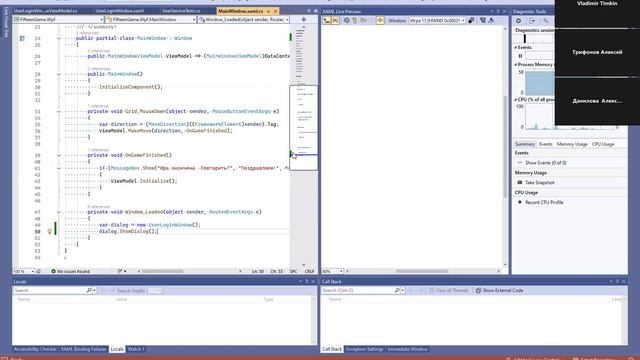Click the No issues found status indicator
The width and height of the screenshot is (640, 360).
click(x=70, y=271)
